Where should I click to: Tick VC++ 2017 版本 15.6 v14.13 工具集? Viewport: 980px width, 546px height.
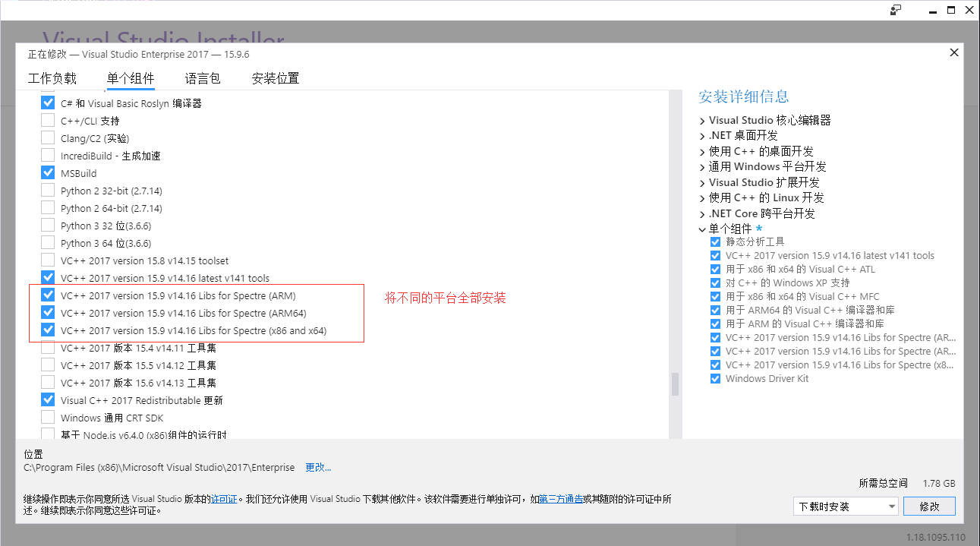pyautogui.click(x=48, y=383)
